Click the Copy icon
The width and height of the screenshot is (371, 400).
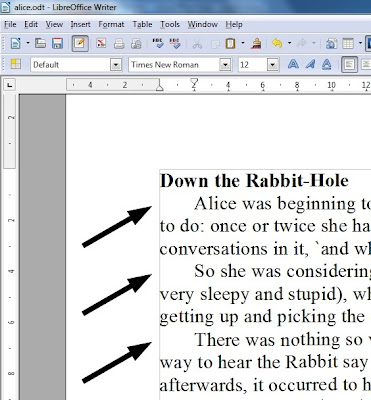pyautogui.click(x=215, y=44)
